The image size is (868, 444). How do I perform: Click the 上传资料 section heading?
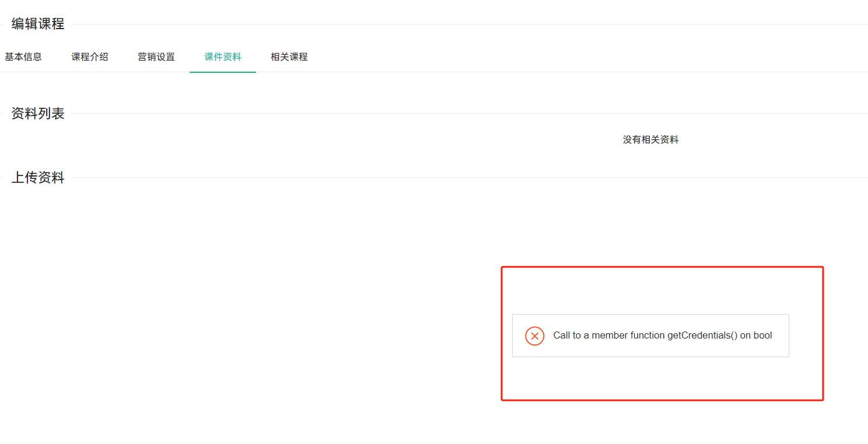38,178
